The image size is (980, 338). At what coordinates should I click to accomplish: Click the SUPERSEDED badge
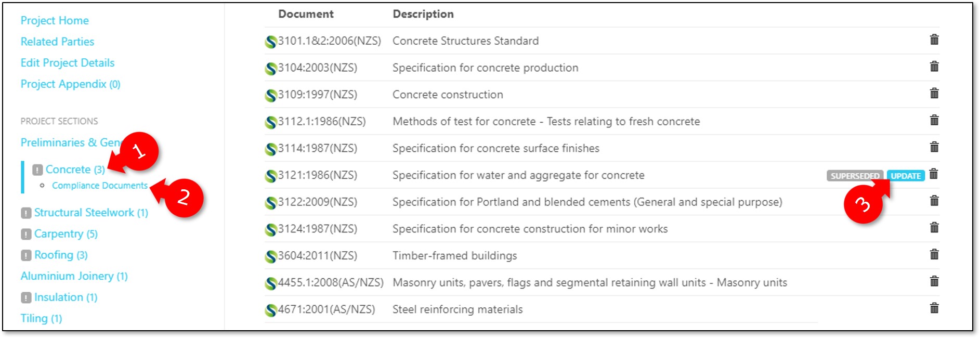click(x=855, y=176)
